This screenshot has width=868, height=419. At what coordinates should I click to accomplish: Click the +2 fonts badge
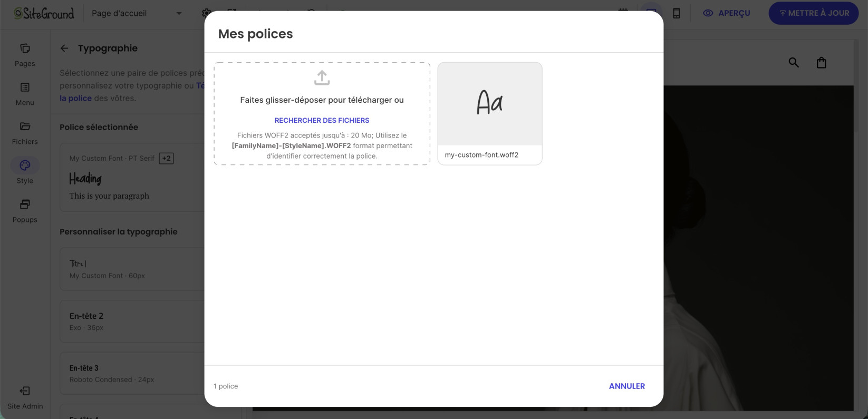coord(166,158)
